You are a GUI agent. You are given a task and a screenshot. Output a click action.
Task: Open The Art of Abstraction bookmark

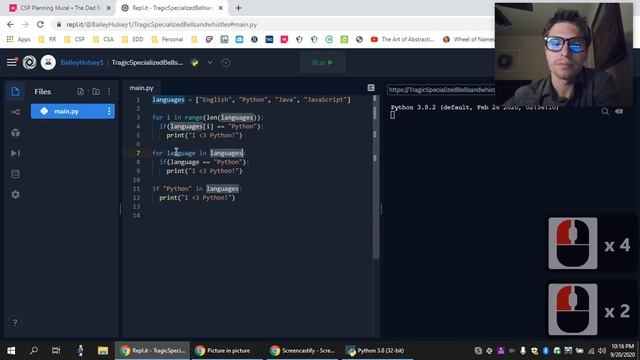[403, 39]
